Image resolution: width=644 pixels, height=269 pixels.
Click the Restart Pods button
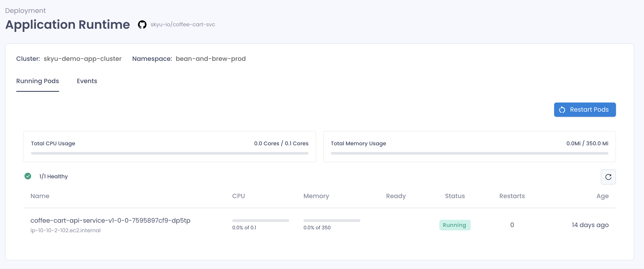pos(585,109)
